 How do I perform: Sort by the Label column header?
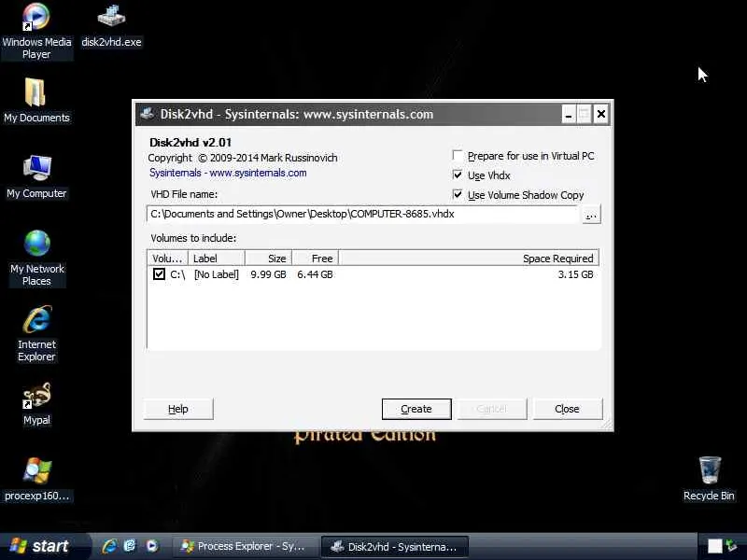[x=217, y=259]
